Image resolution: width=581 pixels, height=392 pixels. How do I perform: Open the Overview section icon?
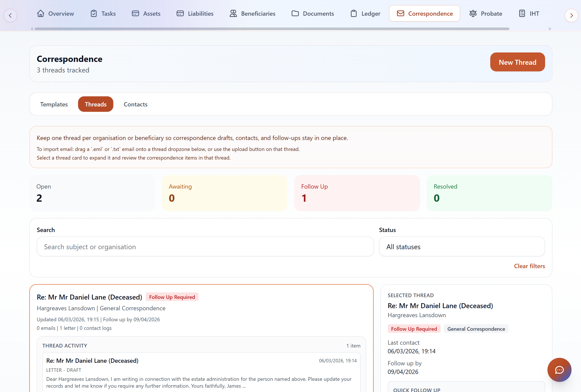[x=41, y=14]
